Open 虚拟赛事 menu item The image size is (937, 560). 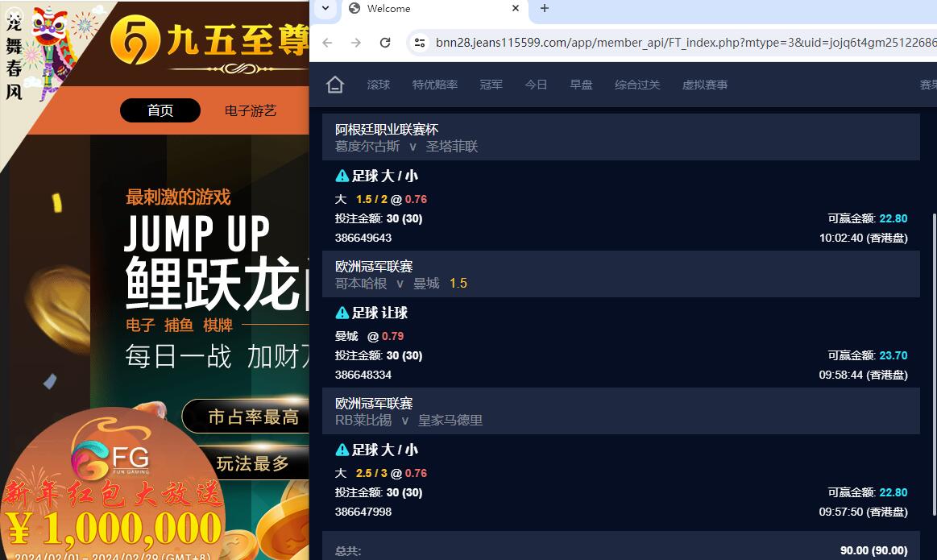704,85
